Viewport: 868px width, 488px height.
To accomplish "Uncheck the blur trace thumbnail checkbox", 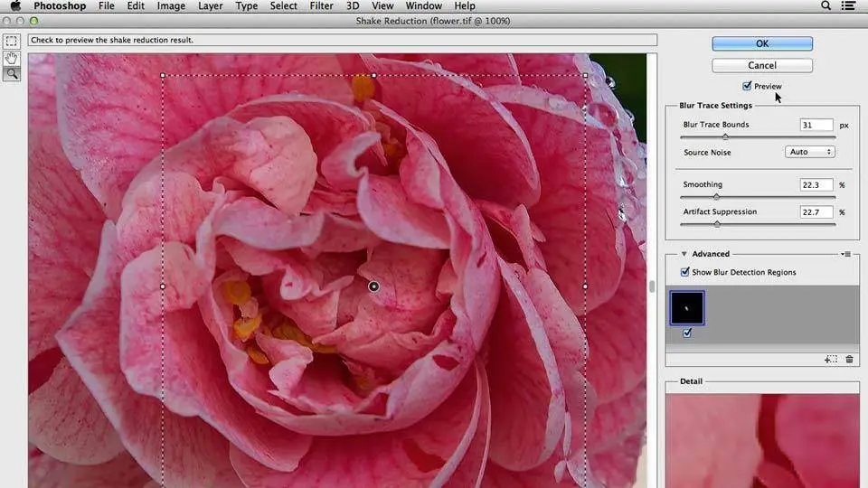I will tap(687, 333).
